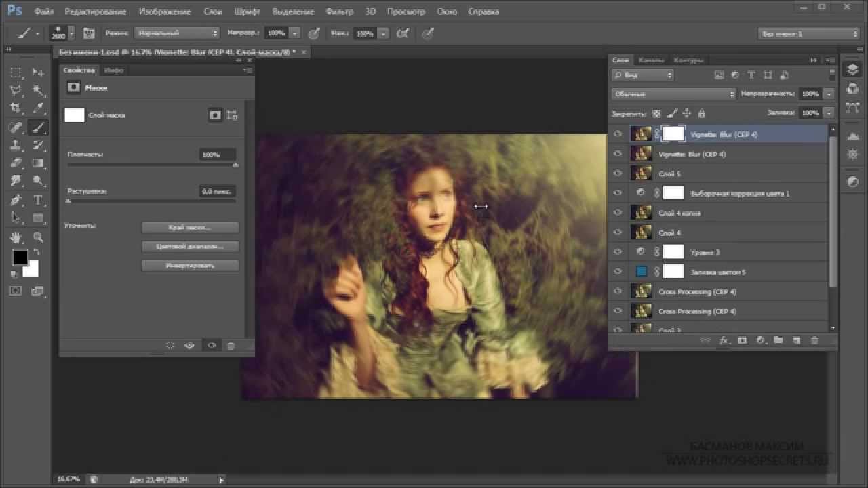
Task: Toggle lock all for the layer
Action: pyautogui.click(x=702, y=113)
